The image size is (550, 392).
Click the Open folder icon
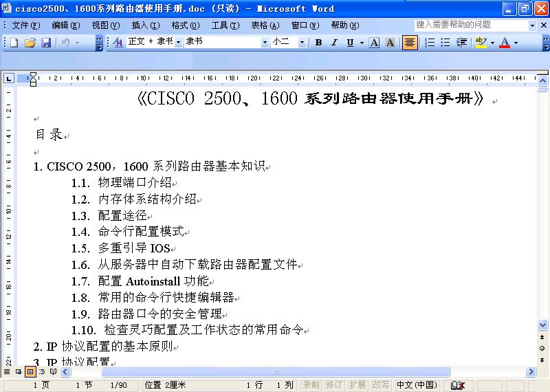pyautogui.click(x=30, y=43)
